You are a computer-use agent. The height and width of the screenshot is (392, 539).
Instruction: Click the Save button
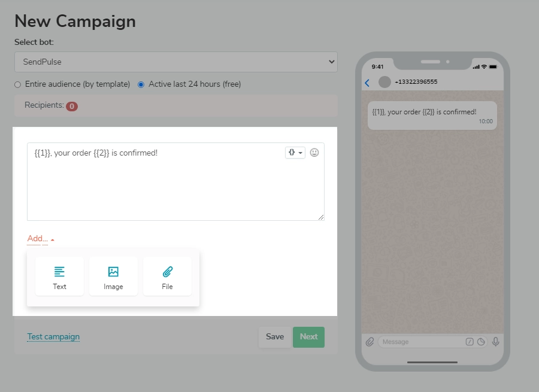(275, 337)
